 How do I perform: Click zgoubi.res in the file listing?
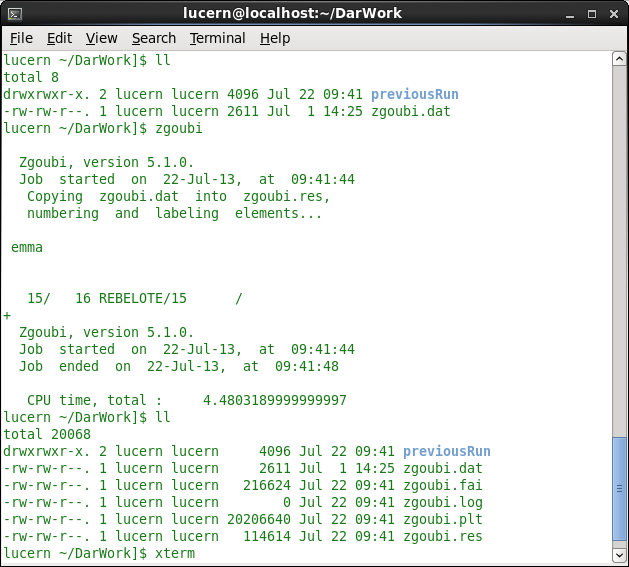[442, 536]
